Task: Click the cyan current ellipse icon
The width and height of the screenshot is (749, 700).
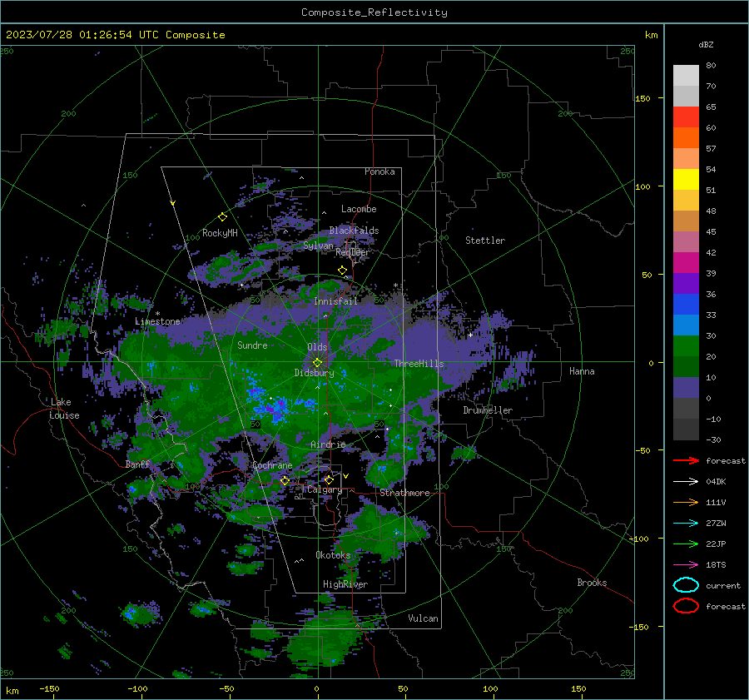Action: click(x=686, y=585)
